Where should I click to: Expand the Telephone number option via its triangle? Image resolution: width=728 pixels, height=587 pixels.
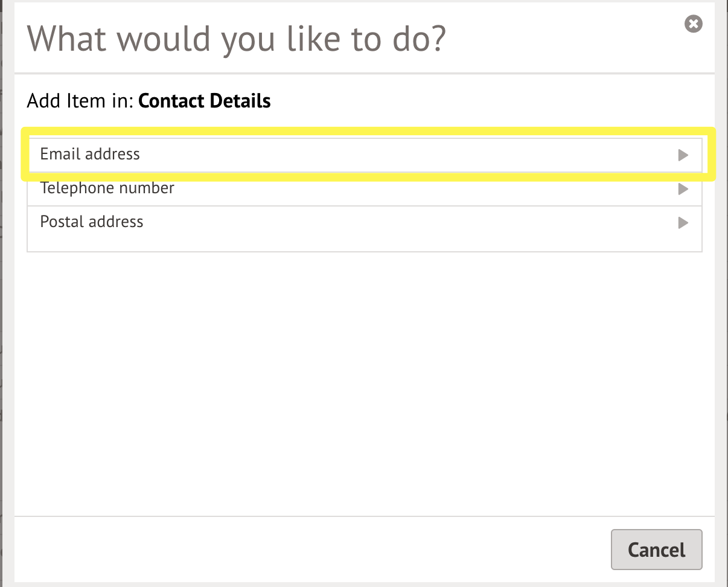pyautogui.click(x=683, y=189)
